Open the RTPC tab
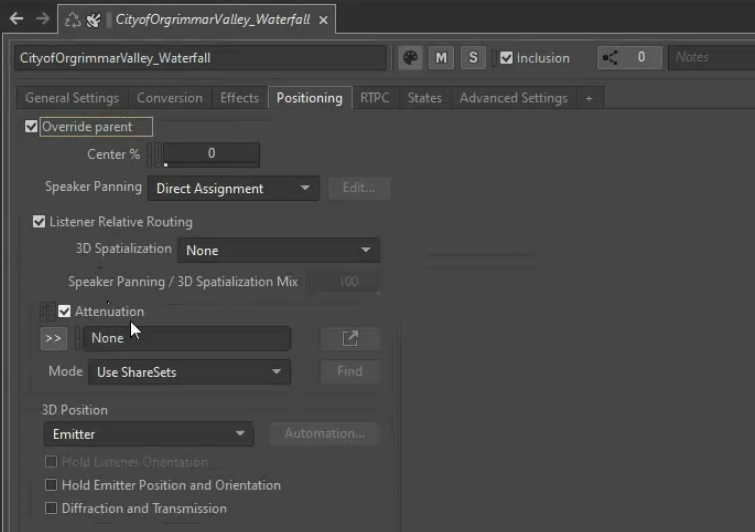Image resolution: width=755 pixels, height=532 pixels. point(375,98)
